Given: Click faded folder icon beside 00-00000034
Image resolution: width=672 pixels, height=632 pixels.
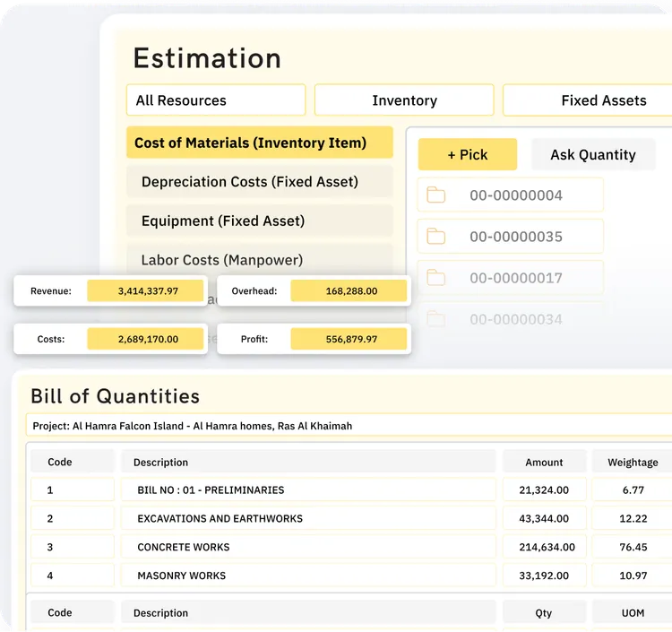Looking at the screenshot, I should pyautogui.click(x=435, y=319).
